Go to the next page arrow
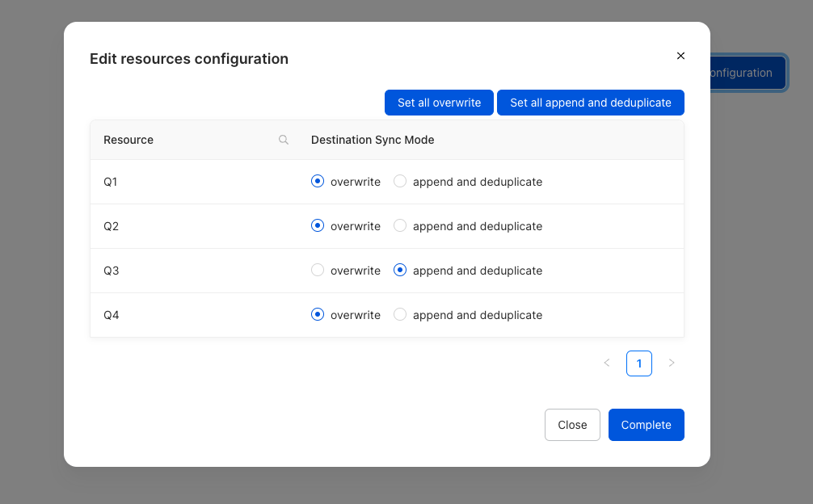 672,363
